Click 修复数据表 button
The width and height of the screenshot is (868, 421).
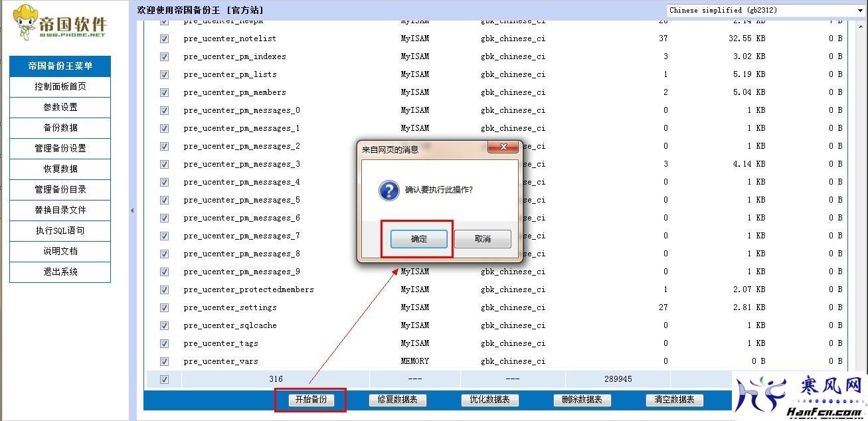(397, 400)
